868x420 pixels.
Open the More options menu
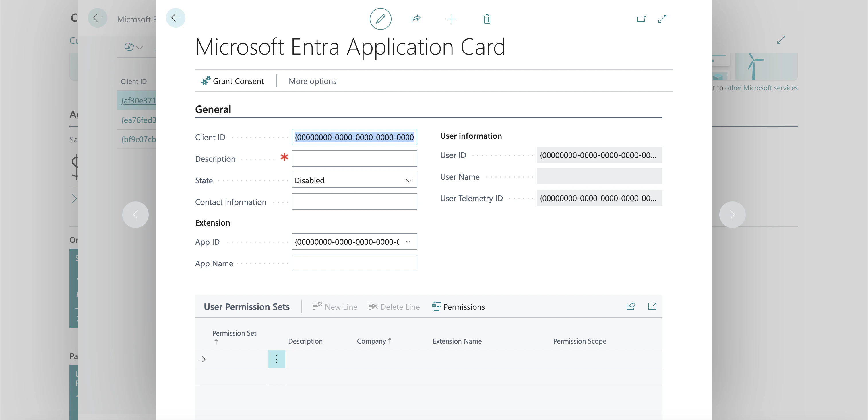point(312,81)
